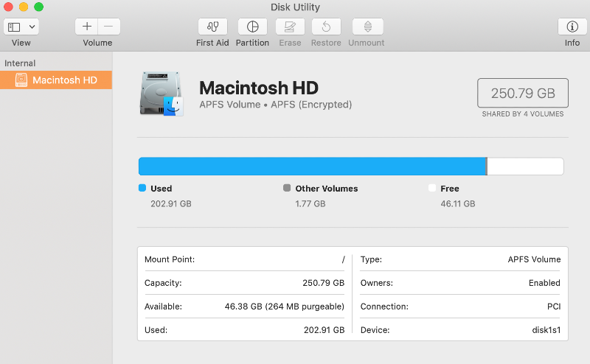590x364 pixels.
Task: Click the Erase toolbar icon
Action: [290, 27]
